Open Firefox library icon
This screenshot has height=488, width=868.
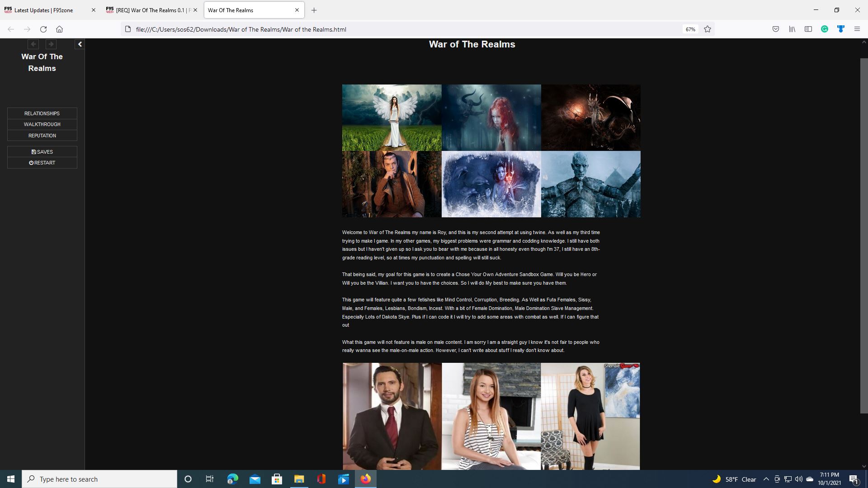click(x=792, y=29)
